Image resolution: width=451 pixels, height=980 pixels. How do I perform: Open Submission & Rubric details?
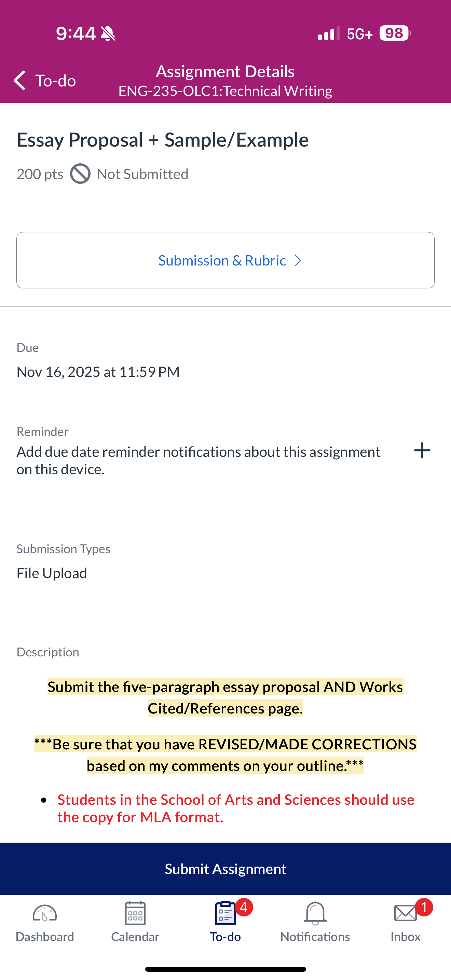[x=225, y=260]
